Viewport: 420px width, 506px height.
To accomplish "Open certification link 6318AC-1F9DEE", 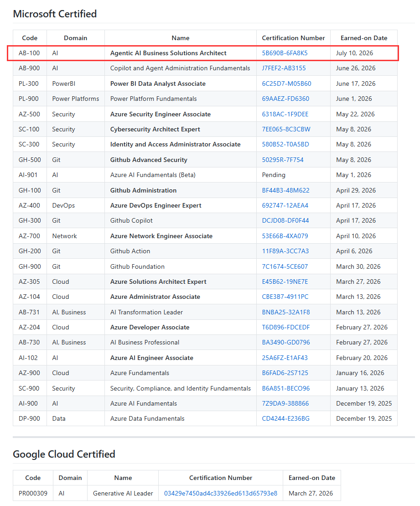I will (x=285, y=114).
